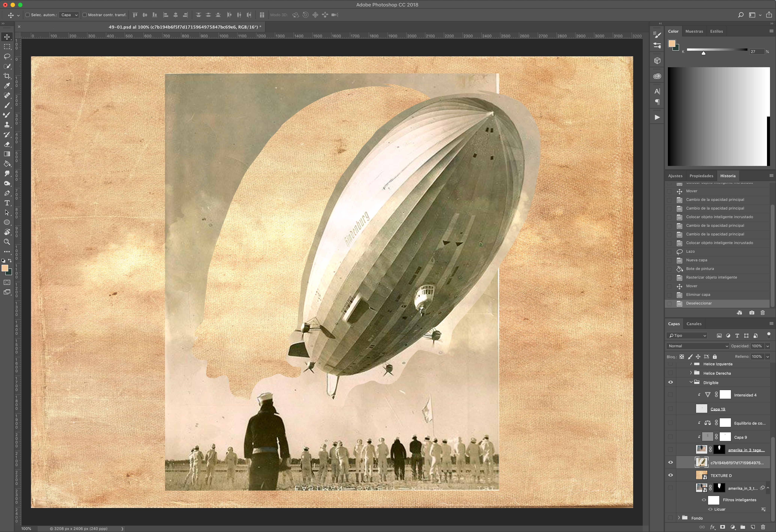Screen dimensions: 776x532
Task: Select the Hand tool
Action: pyautogui.click(x=7, y=232)
